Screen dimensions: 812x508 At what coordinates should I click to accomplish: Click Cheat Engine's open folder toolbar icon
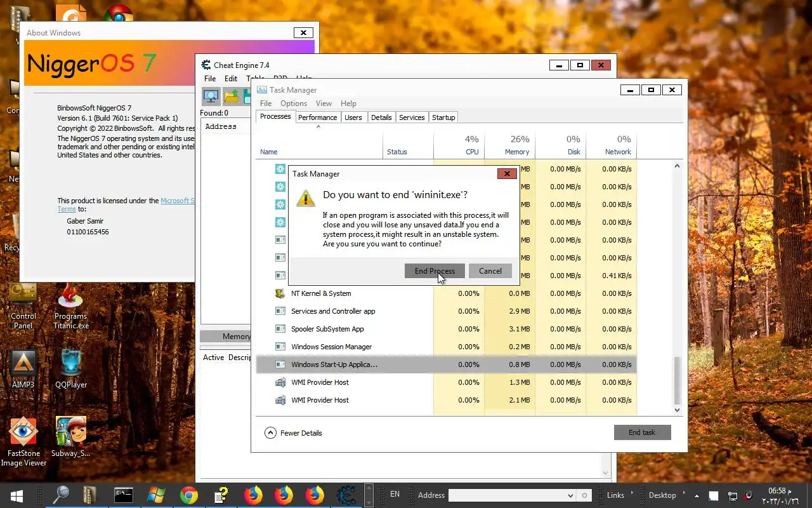pyautogui.click(x=232, y=97)
